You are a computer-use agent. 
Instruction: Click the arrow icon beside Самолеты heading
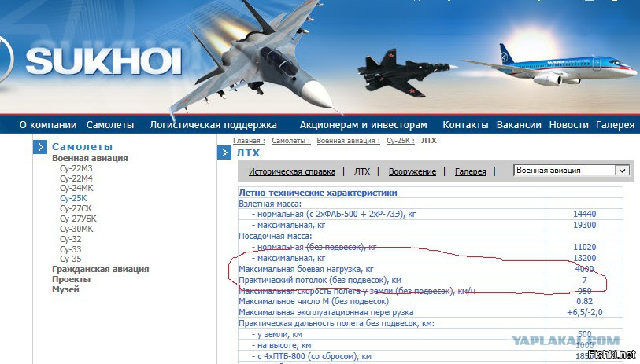point(40,147)
